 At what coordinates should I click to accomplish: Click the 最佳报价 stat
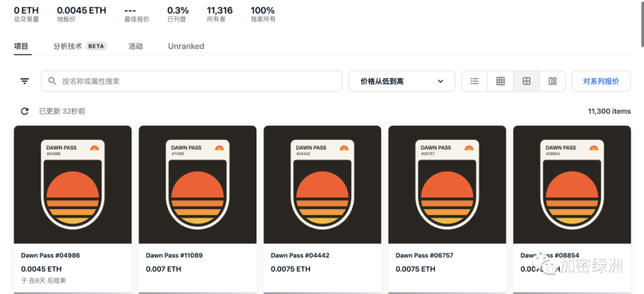(x=136, y=15)
